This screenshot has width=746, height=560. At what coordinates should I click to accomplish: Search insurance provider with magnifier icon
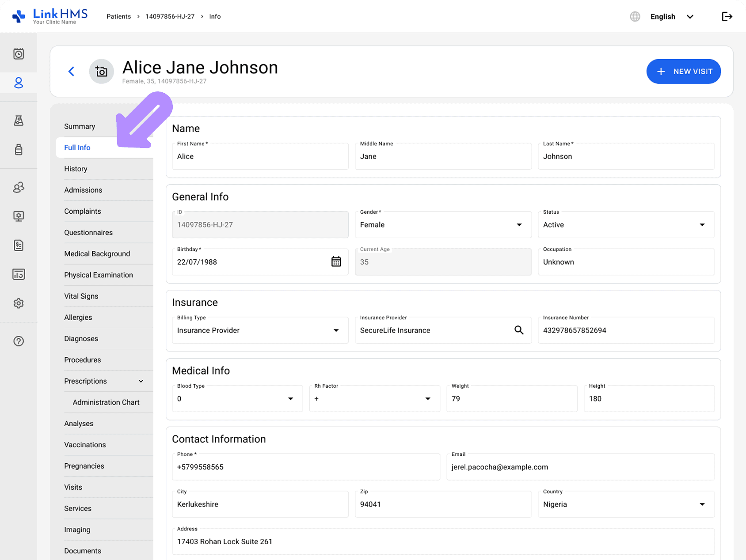[x=519, y=330]
